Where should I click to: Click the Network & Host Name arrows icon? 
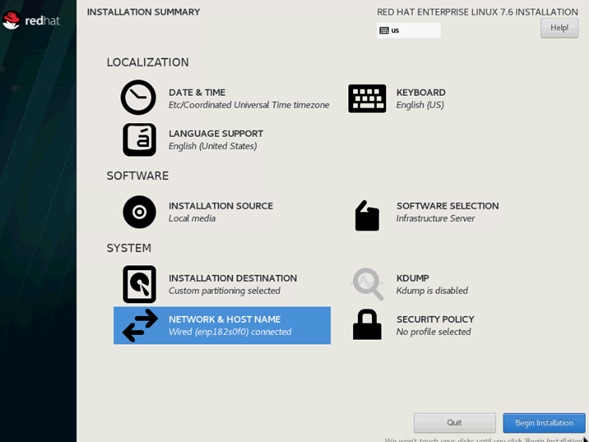click(x=140, y=325)
